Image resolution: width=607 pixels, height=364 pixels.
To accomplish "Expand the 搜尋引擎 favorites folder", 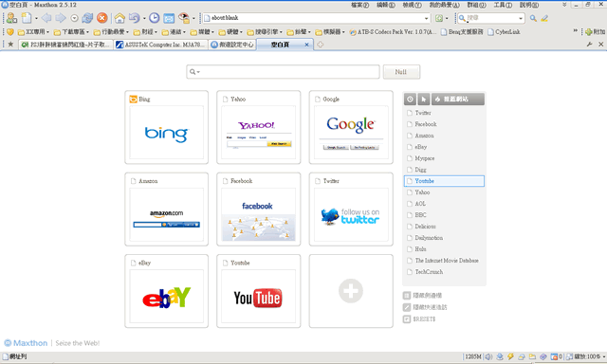I will point(265,31).
